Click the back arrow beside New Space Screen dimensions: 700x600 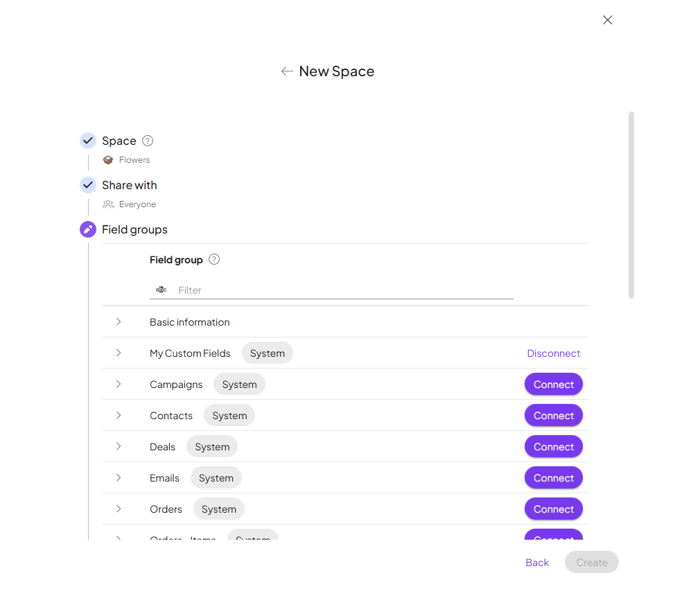pos(287,71)
